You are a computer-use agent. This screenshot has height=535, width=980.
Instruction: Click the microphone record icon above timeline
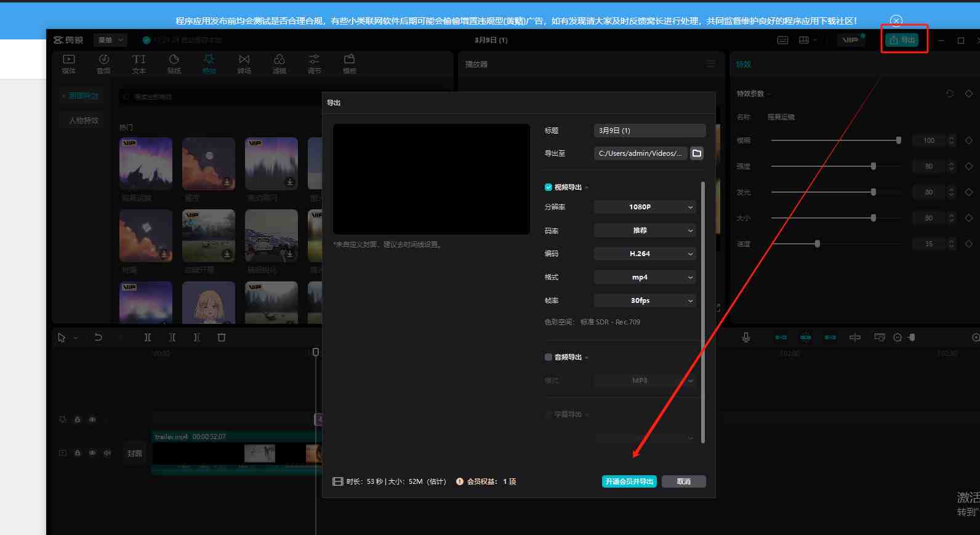[746, 337]
